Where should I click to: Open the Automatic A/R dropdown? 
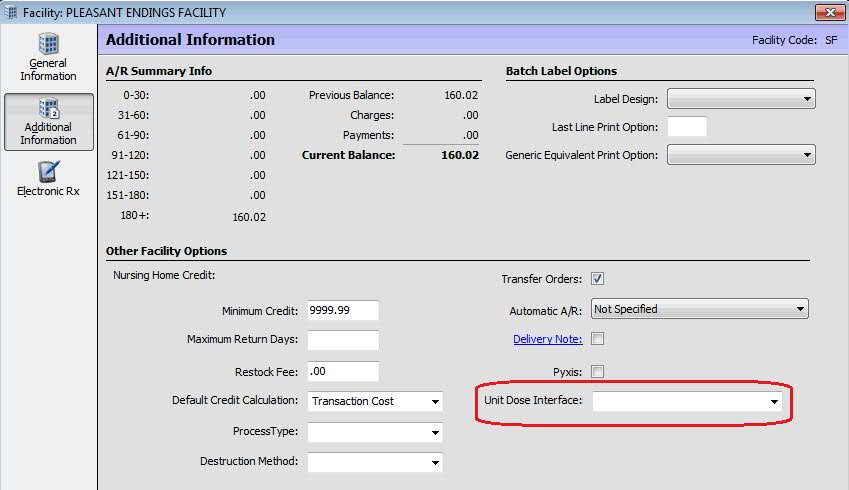click(x=700, y=309)
